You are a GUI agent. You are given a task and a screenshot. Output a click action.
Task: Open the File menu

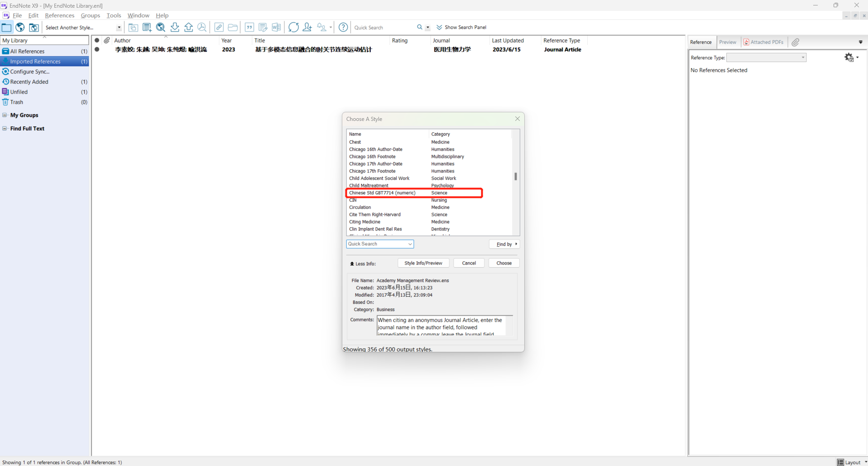(17, 15)
